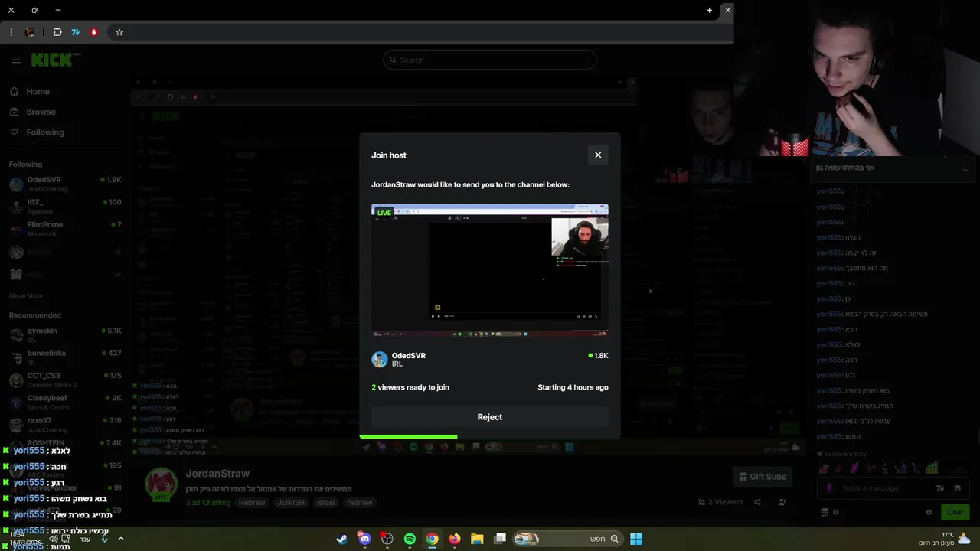Open Firefox from the taskbar
The width and height of the screenshot is (980, 551).
(x=455, y=539)
